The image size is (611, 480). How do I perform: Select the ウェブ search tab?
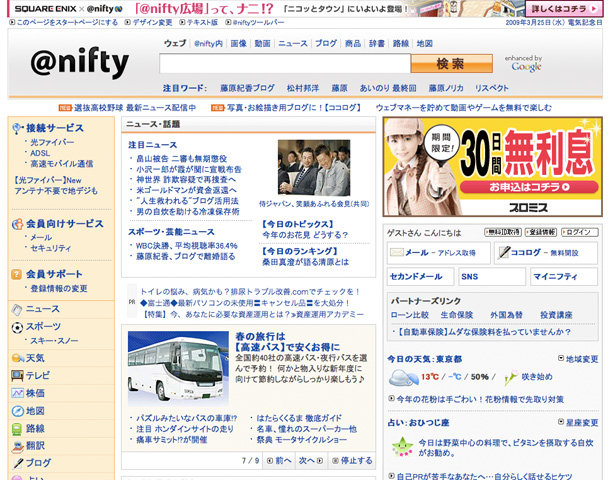[175, 43]
